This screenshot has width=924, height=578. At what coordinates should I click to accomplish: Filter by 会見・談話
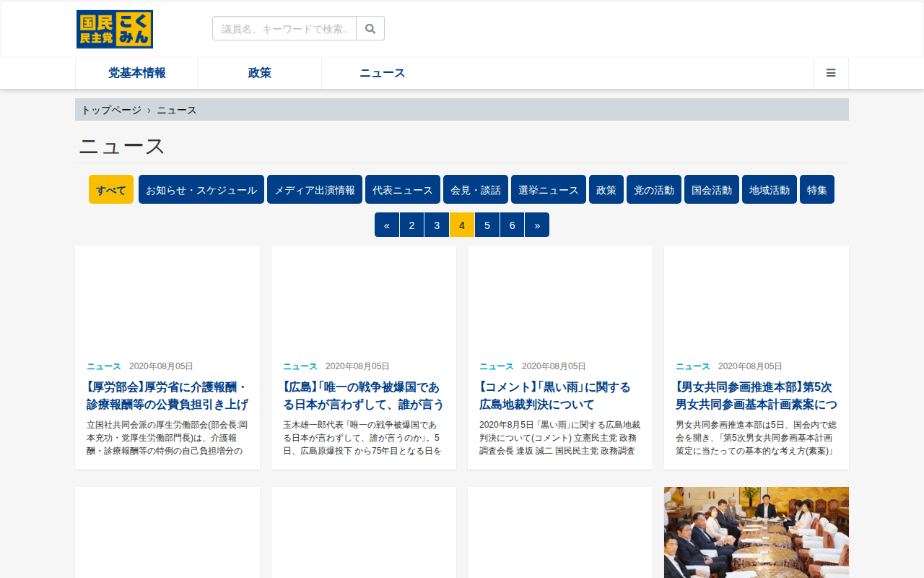pos(476,189)
